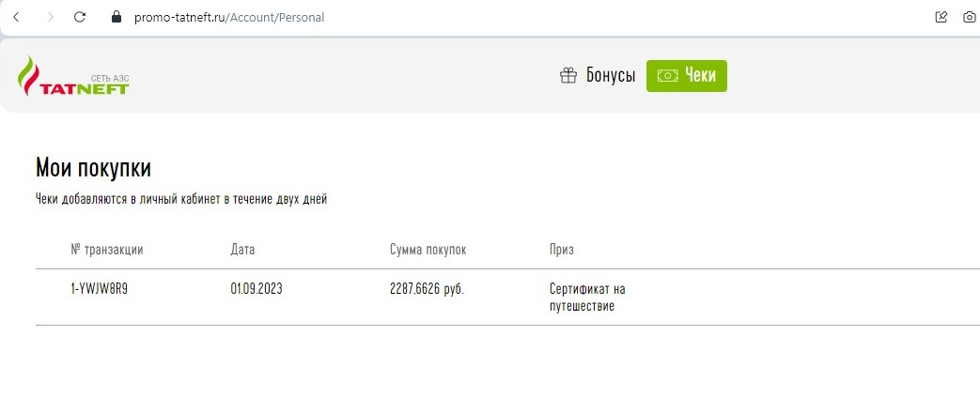The height and width of the screenshot is (397, 980).
Task: Click the Tatneft flame logo
Action: click(27, 75)
